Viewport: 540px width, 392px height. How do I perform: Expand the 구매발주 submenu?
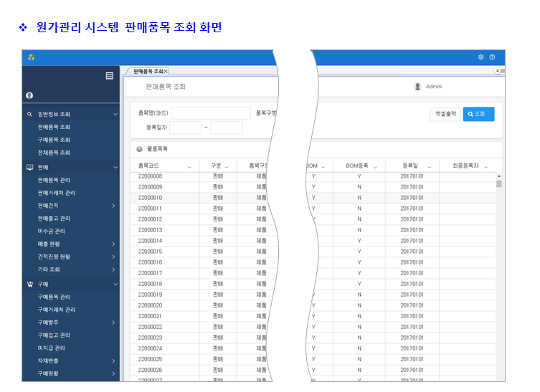[x=113, y=322]
